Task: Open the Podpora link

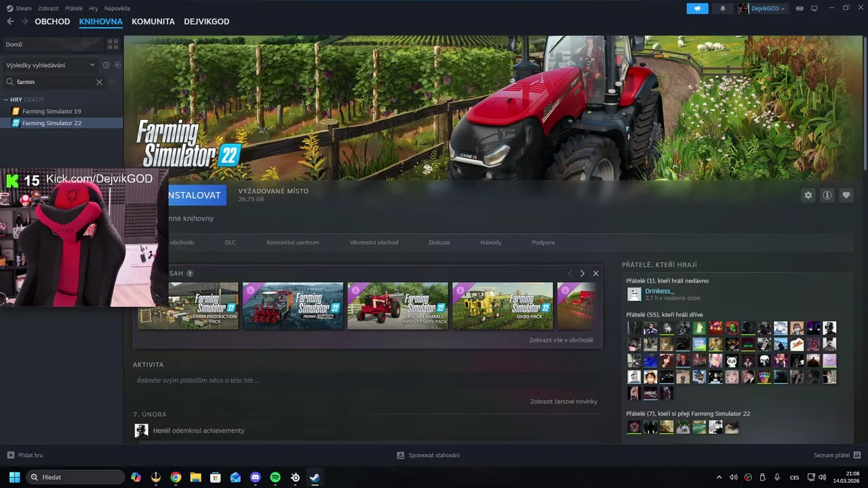Action: point(543,242)
